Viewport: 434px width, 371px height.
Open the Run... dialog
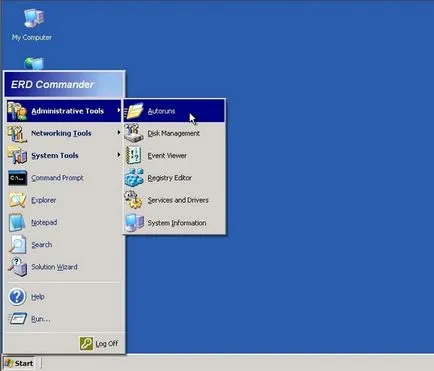click(64, 319)
